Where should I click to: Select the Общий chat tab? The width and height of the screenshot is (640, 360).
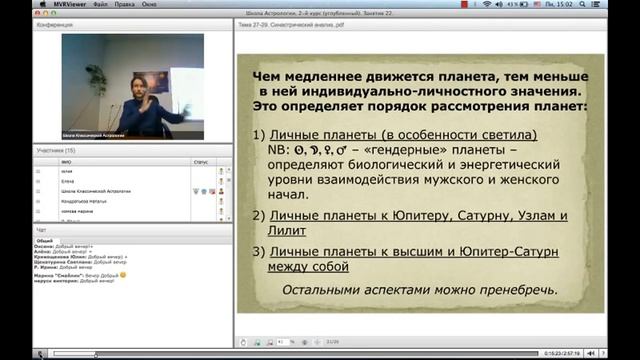pyautogui.click(x=45, y=241)
